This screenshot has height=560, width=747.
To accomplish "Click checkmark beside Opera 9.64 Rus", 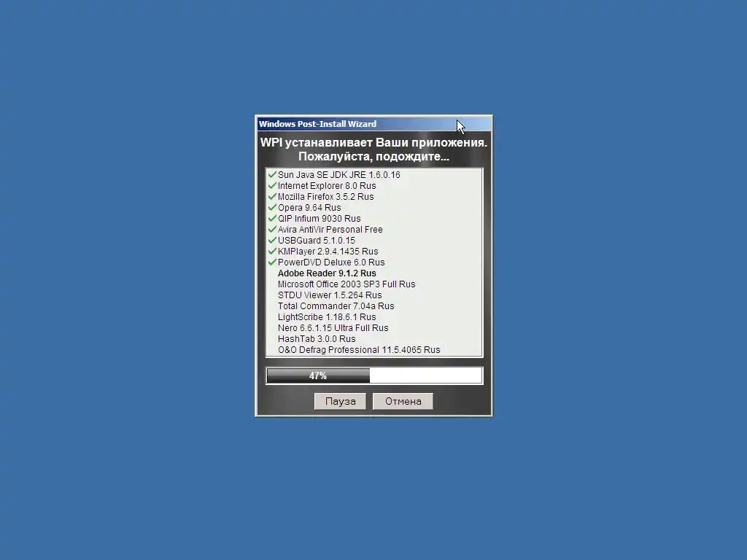I will (272, 207).
